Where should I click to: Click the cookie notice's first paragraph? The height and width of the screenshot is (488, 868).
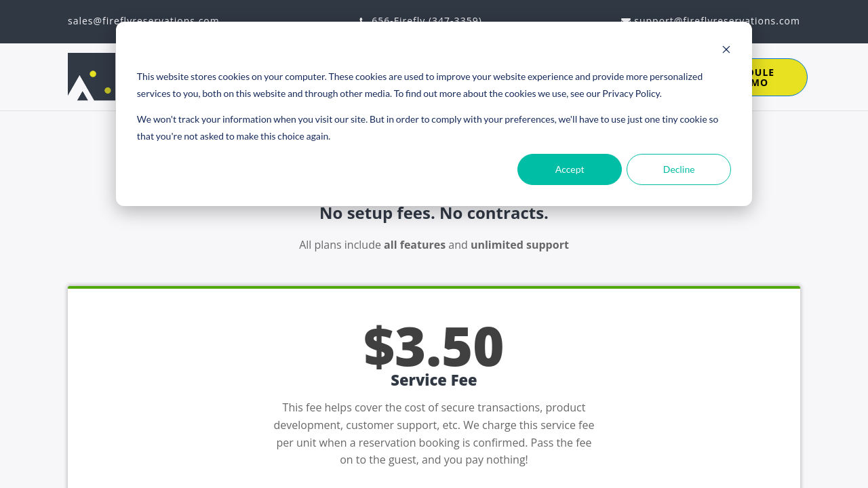click(419, 85)
